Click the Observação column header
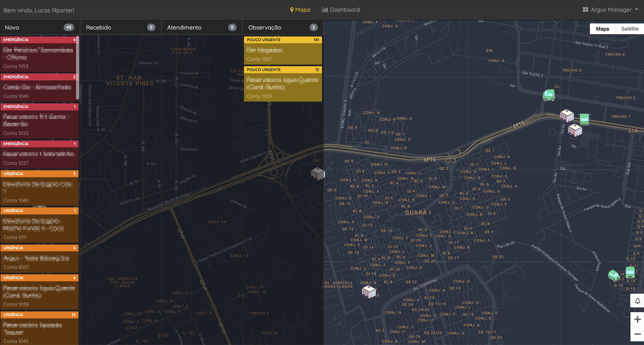Image resolution: width=644 pixels, height=345 pixels. [264, 28]
